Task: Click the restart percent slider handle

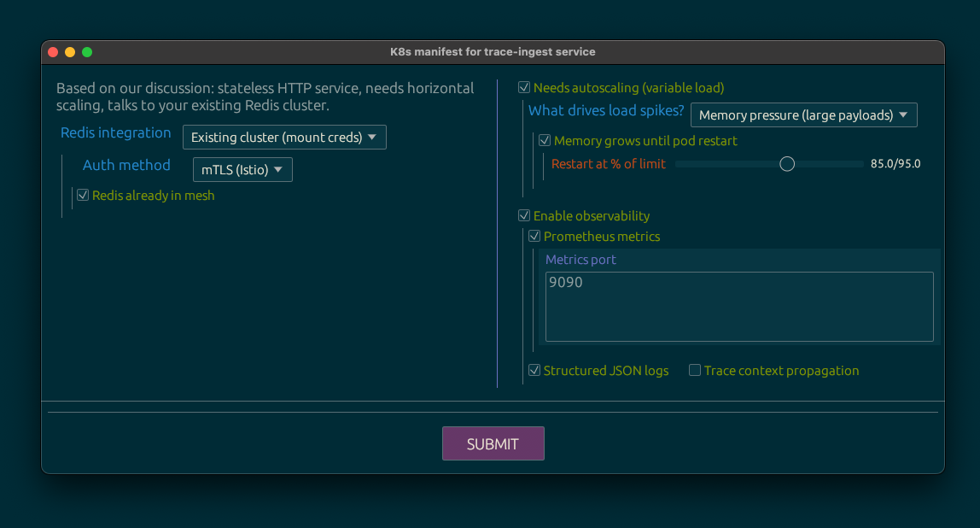Action: tap(787, 164)
